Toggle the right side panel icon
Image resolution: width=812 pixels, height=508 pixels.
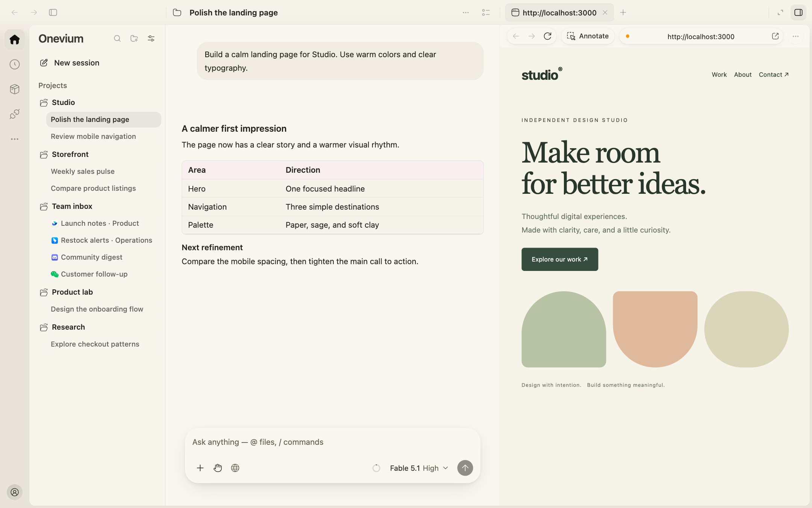coord(798,12)
